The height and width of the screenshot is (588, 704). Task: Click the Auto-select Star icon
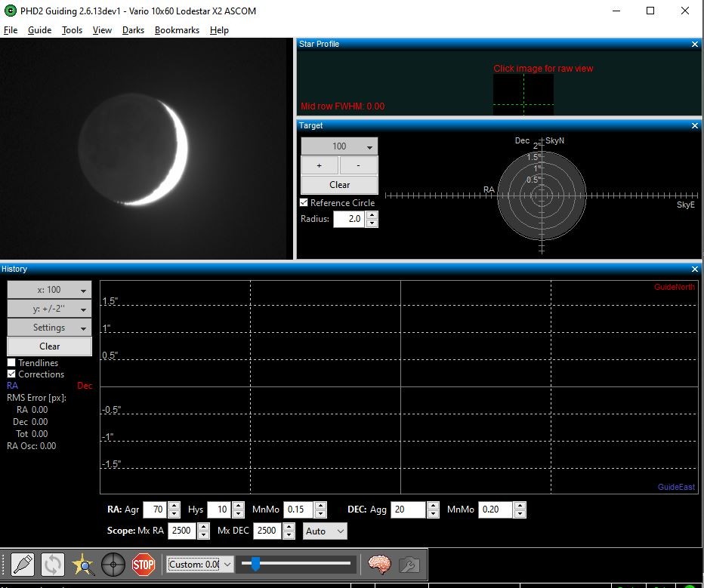click(x=83, y=565)
